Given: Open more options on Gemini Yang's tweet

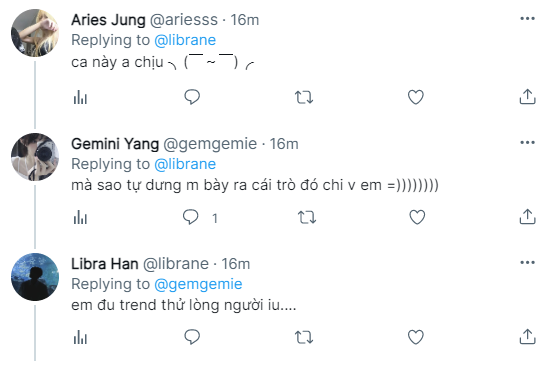Looking at the screenshot, I should point(527,142).
